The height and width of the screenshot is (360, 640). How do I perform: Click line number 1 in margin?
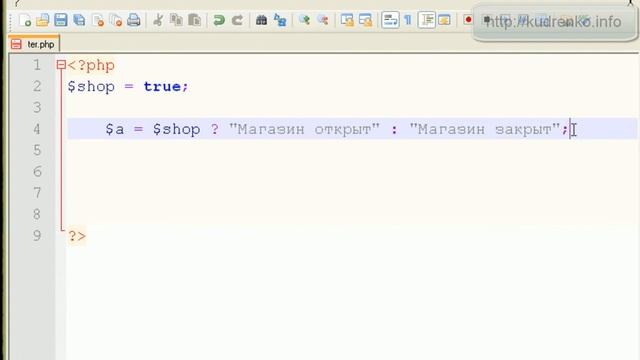(37, 65)
